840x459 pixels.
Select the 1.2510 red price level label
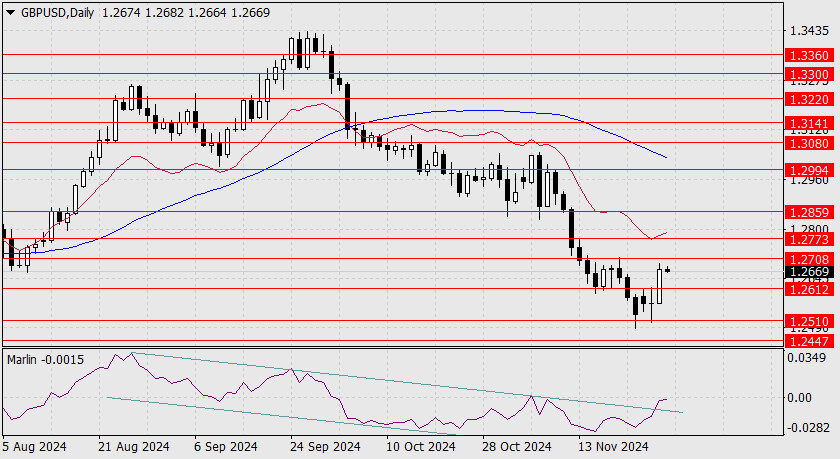[809, 321]
